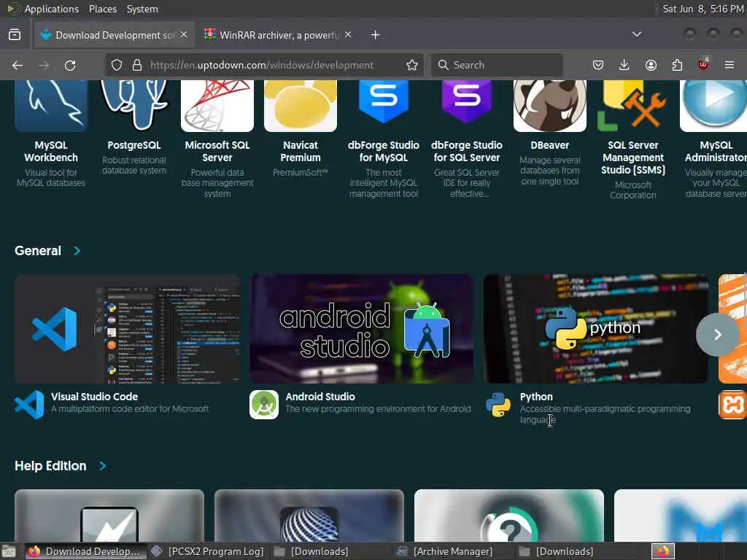Switch to Download Develop... Firefox taskbar item
This screenshot has width=747, height=560.
85,551
